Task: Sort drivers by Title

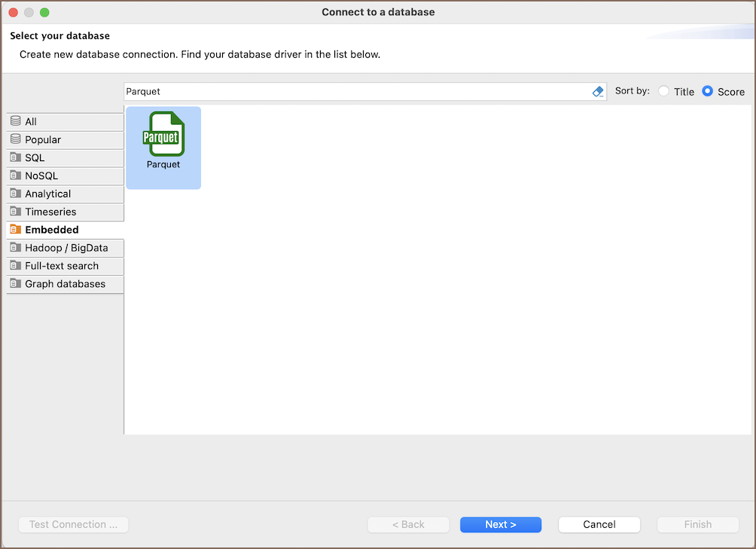Action: point(663,91)
